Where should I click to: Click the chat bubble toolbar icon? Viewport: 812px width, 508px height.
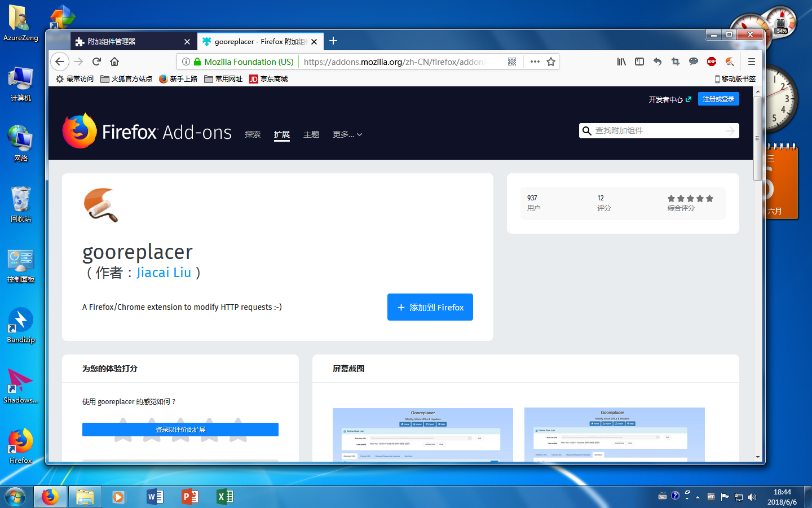point(694,62)
